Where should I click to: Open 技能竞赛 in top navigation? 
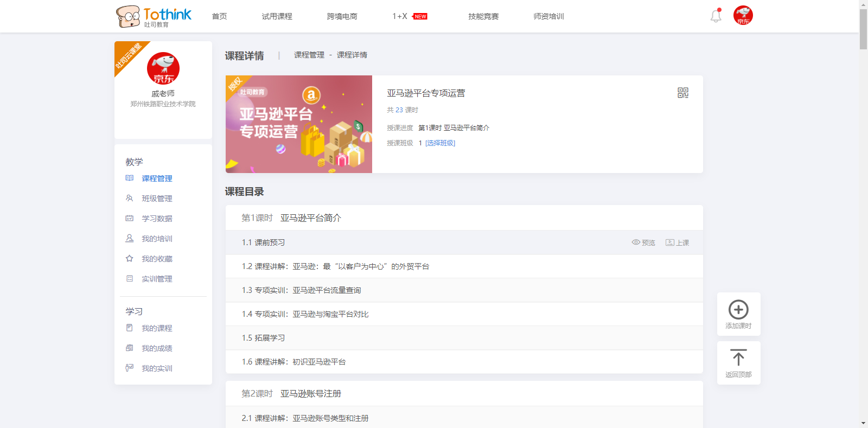(484, 16)
